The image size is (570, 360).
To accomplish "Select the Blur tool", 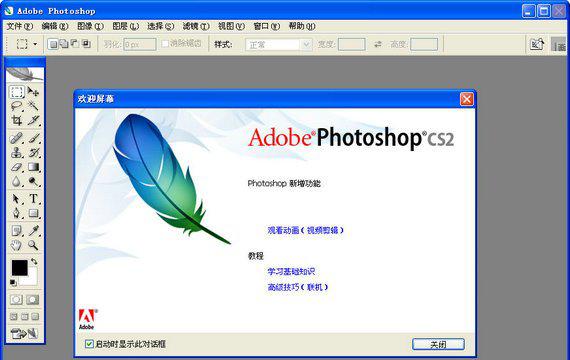I will (x=17, y=181).
